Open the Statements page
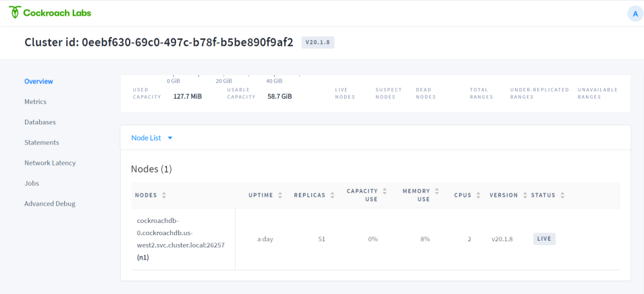Screen dimensions: 644x294 41,143
